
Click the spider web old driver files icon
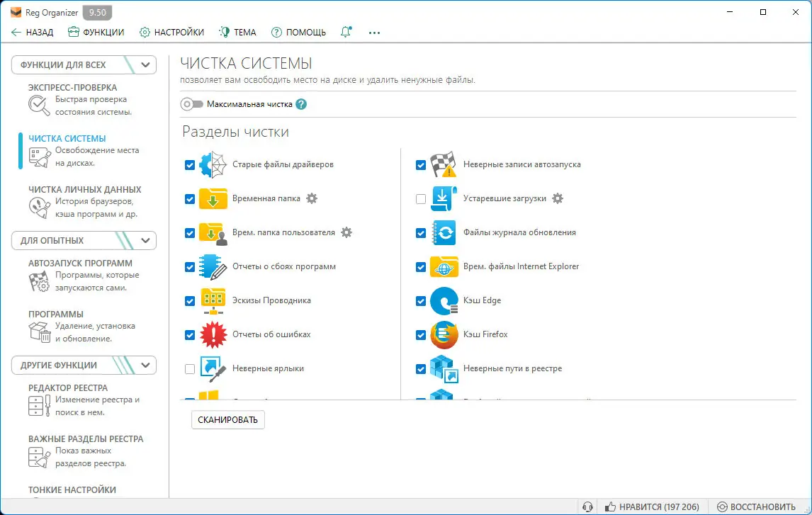pos(213,164)
